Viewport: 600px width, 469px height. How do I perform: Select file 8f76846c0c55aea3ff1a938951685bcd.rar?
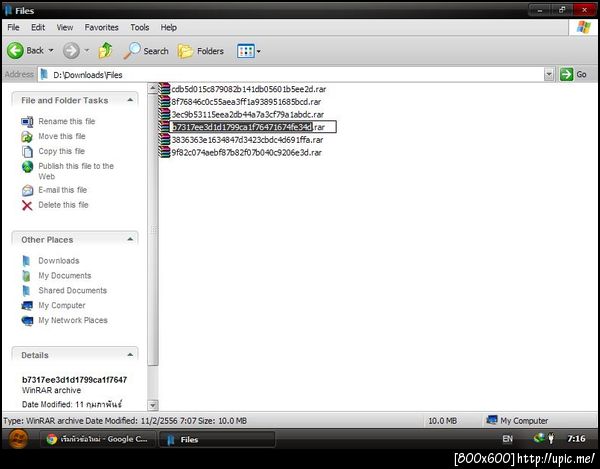246,102
